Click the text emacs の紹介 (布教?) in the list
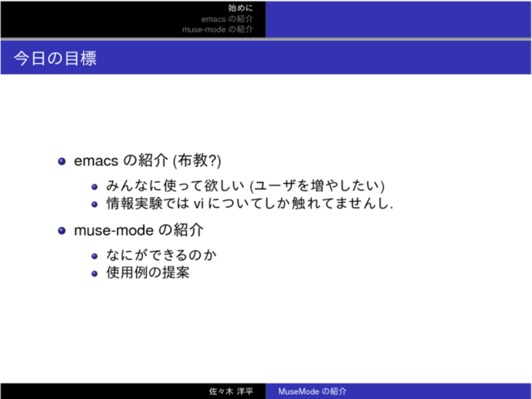The width and height of the screenshot is (532, 399). [x=147, y=160]
